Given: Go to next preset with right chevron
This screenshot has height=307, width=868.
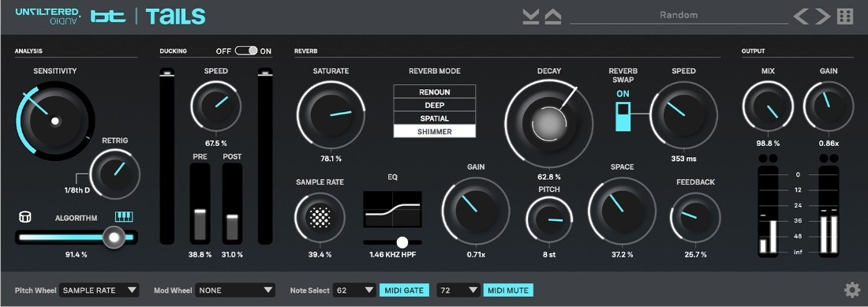Looking at the screenshot, I should tap(822, 17).
